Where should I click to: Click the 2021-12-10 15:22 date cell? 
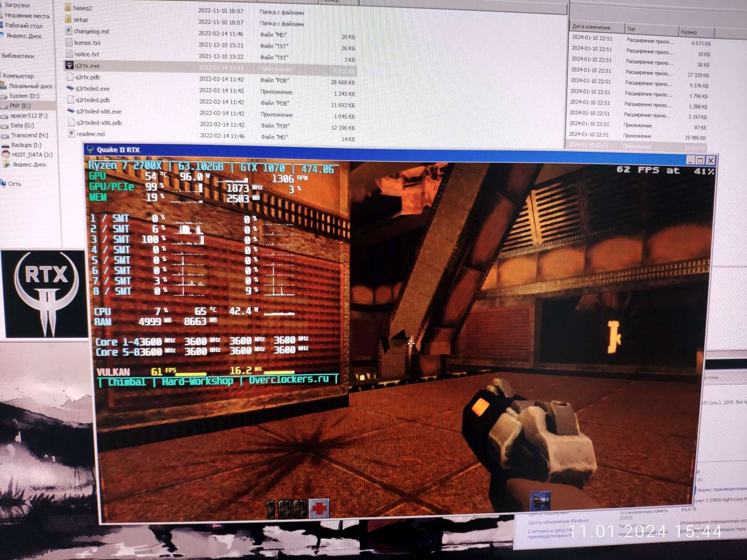[x=221, y=56]
